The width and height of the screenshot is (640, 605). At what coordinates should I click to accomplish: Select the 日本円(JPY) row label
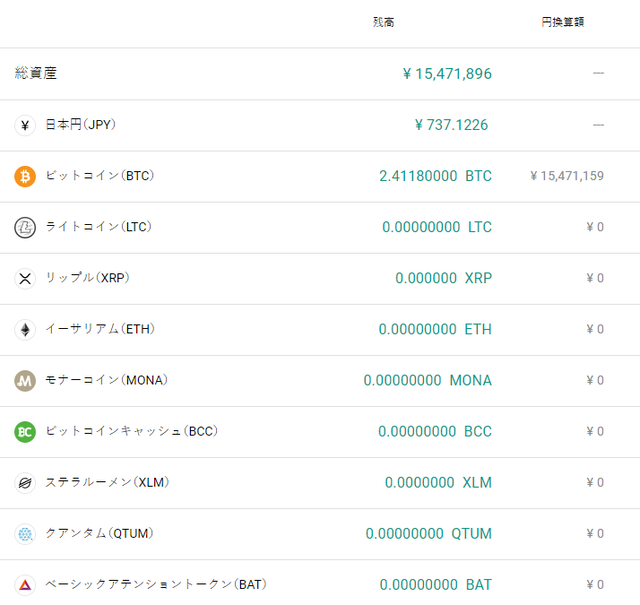pos(80,125)
